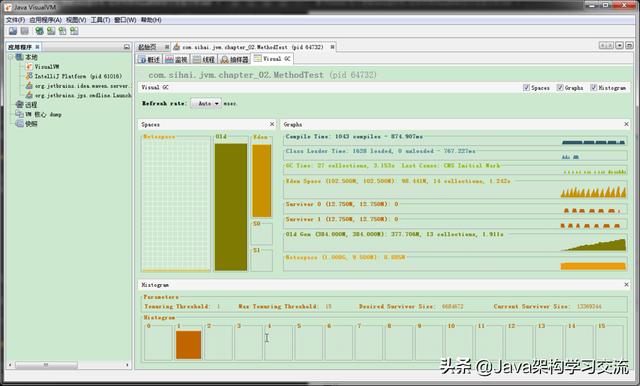640x386 pixels.
Task: Open the 应用程序(A) menu
Action: [x=45, y=20]
